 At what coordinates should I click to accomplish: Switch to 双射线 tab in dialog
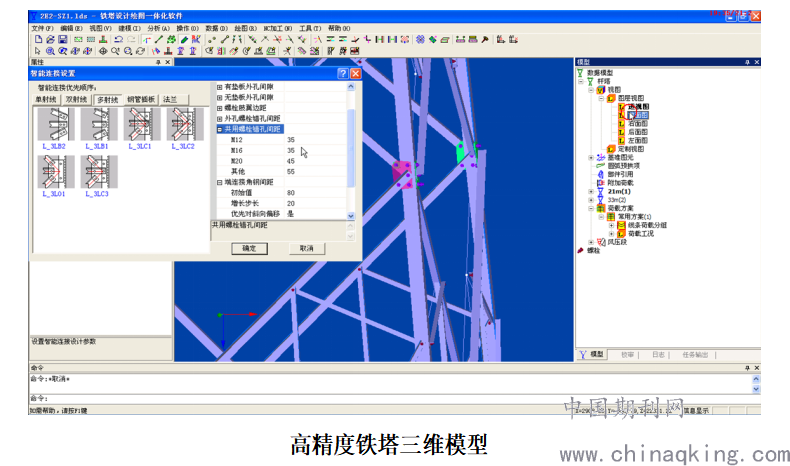pos(77,100)
